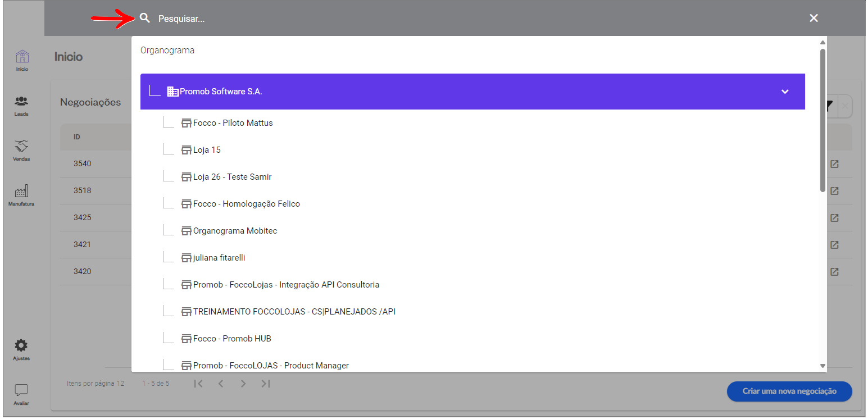Image resolution: width=868 pixels, height=419 pixels.
Task: Select Promob - FoccoLOJAS - Product Manager
Action: click(x=271, y=366)
